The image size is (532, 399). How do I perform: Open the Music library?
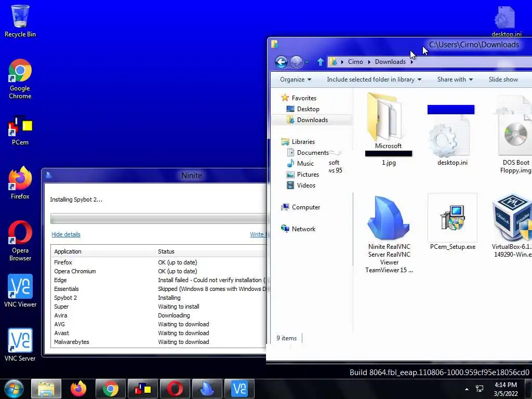coord(305,164)
